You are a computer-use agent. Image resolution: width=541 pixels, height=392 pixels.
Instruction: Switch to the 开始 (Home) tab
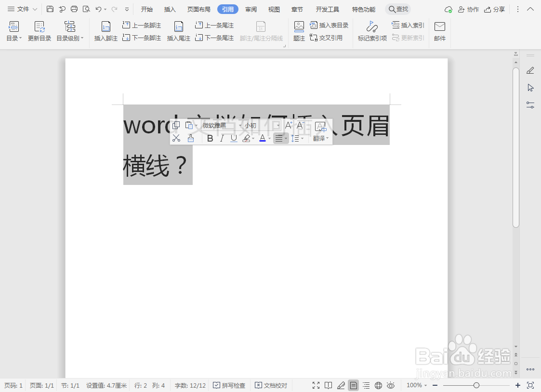(146, 9)
